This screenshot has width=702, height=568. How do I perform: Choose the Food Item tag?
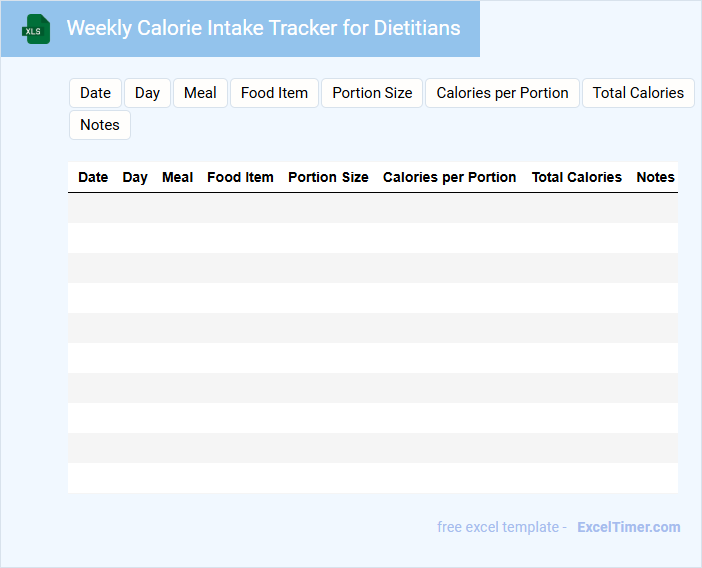274,93
